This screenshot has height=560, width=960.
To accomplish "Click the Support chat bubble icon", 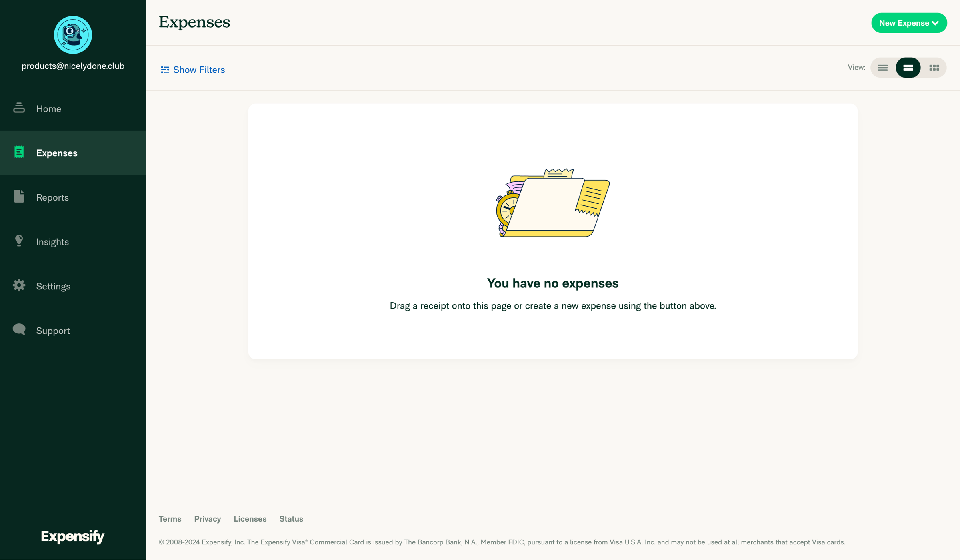I will [x=19, y=329].
